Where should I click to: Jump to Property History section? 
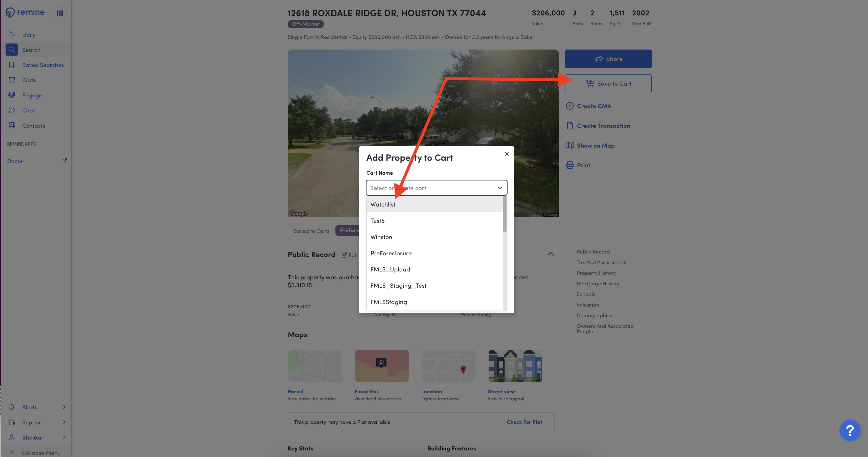596,273
